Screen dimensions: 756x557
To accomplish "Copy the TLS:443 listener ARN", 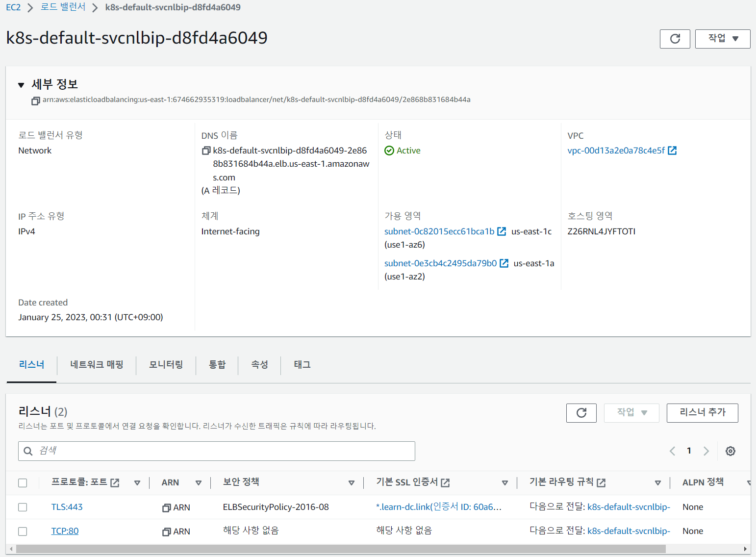I will pos(166,507).
